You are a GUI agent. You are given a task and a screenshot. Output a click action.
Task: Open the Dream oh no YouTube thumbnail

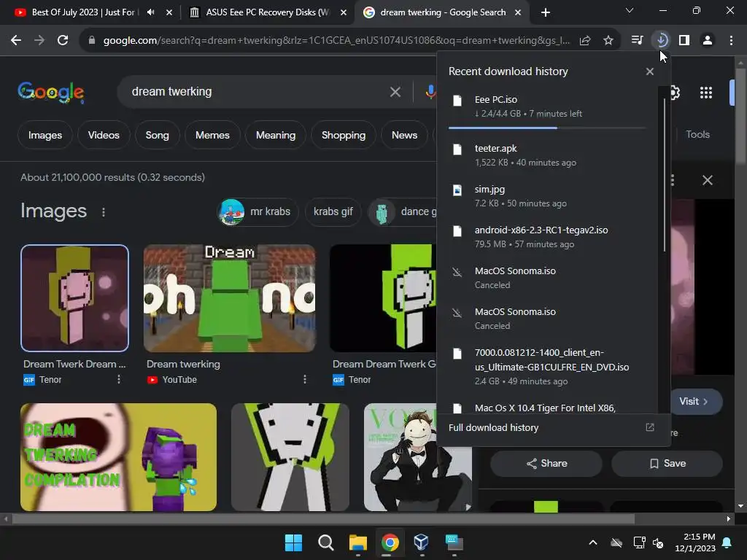tap(229, 298)
